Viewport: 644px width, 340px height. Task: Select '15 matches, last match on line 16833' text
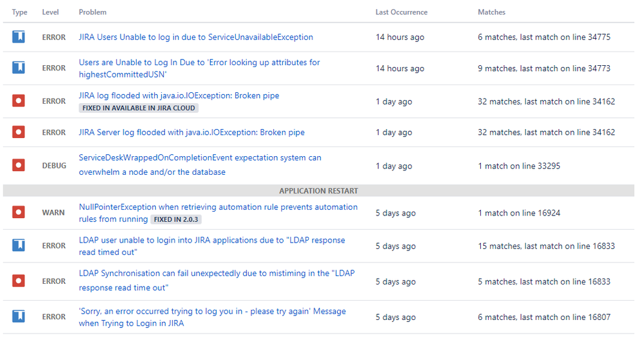[x=546, y=246]
